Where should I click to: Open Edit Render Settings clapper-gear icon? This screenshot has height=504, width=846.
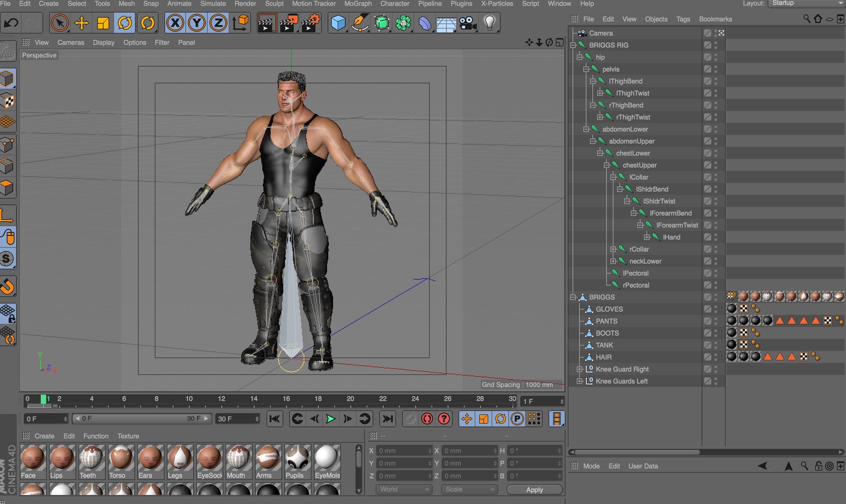click(x=310, y=23)
